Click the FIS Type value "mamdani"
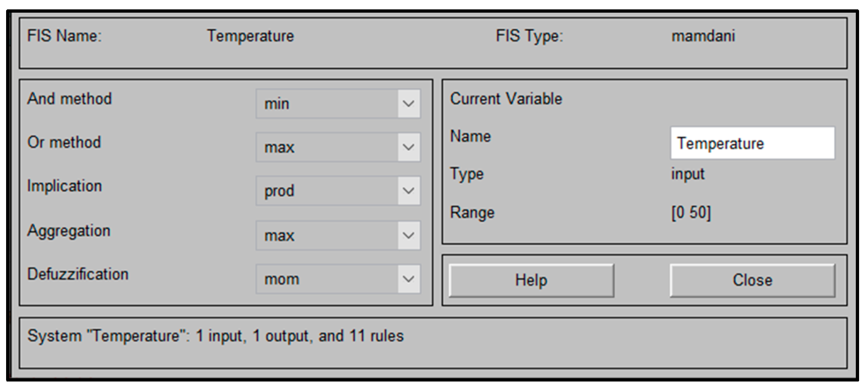This screenshot has height=389, width=868. (703, 36)
